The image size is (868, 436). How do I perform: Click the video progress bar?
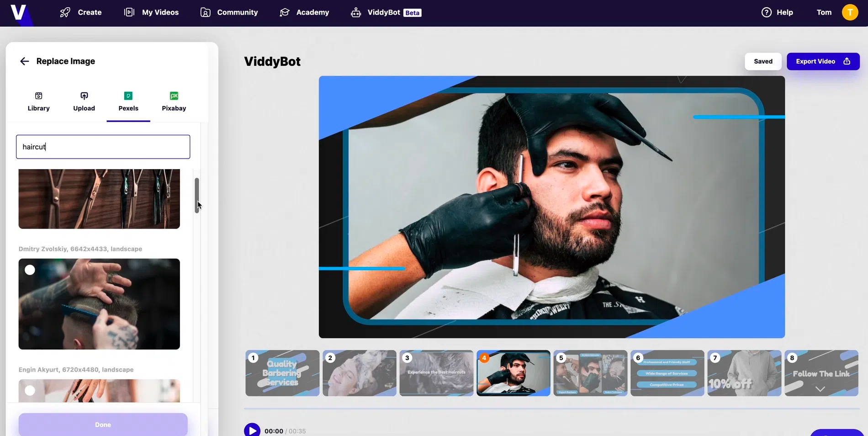pos(551,408)
